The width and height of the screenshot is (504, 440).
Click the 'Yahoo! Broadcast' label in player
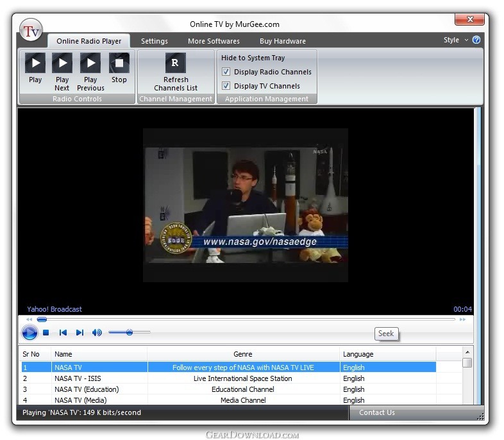point(55,309)
